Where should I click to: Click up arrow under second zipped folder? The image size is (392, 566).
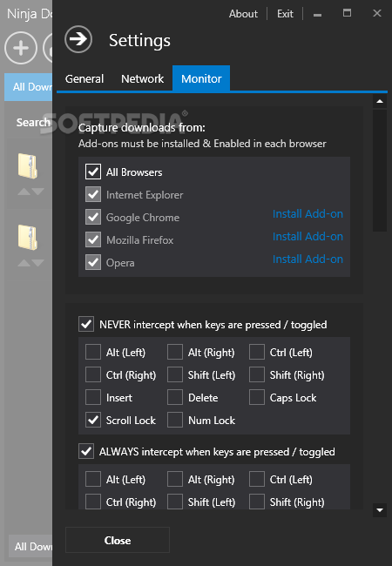click(24, 263)
